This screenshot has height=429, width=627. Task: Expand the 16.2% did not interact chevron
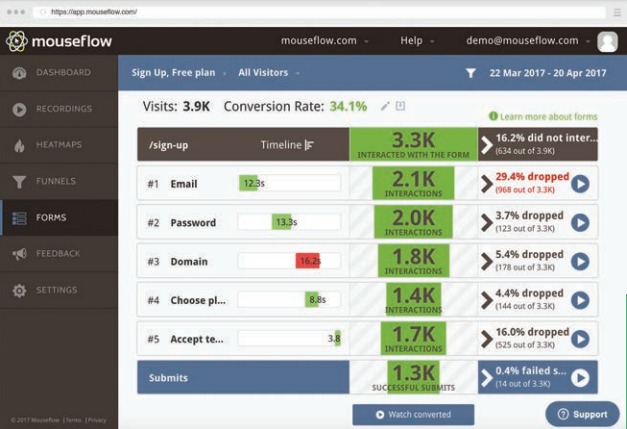[486, 145]
